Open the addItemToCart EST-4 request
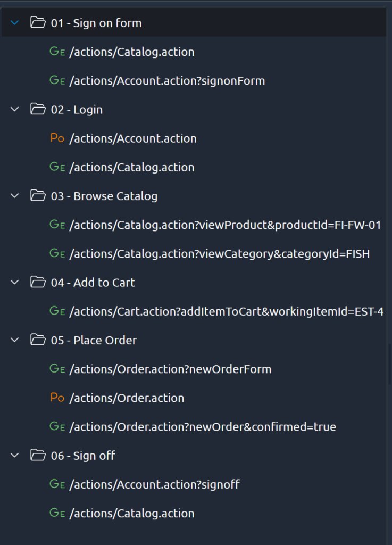 (226, 311)
